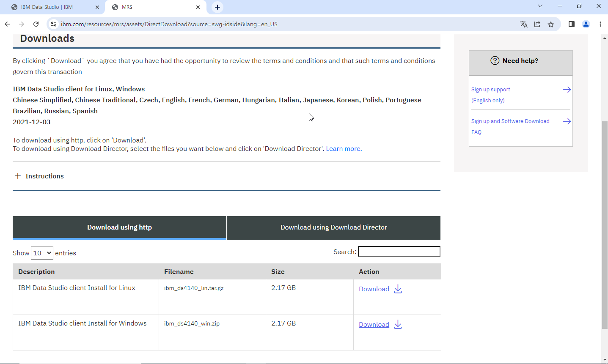The width and height of the screenshot is (608, 364).
Task: Minimize the browser window
Action: 560,6
